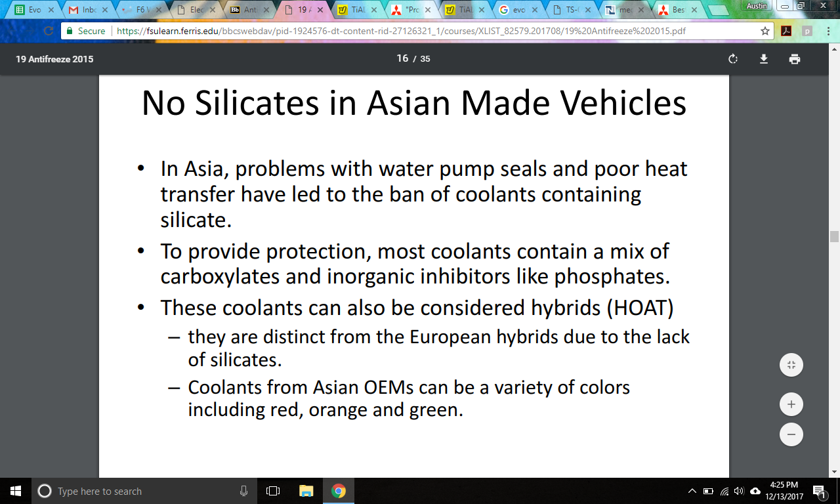Reload the current page
This screenshot has width=840, height=504.
(x=48, y=31)
